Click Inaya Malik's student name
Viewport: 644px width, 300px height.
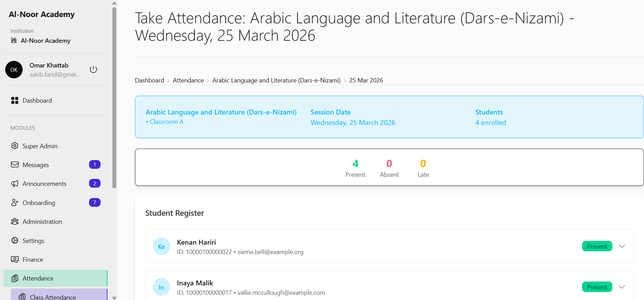[x=195, y=283]
